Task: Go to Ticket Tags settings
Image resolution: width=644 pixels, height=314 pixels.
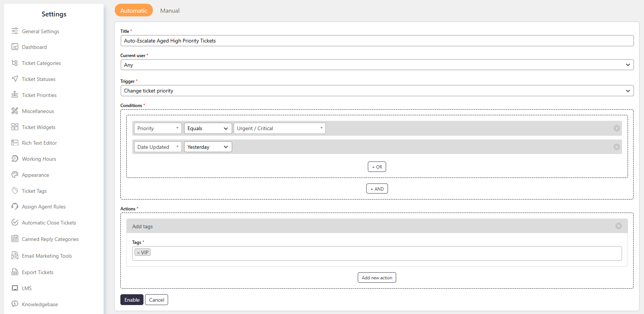Action: coord(34,191)
